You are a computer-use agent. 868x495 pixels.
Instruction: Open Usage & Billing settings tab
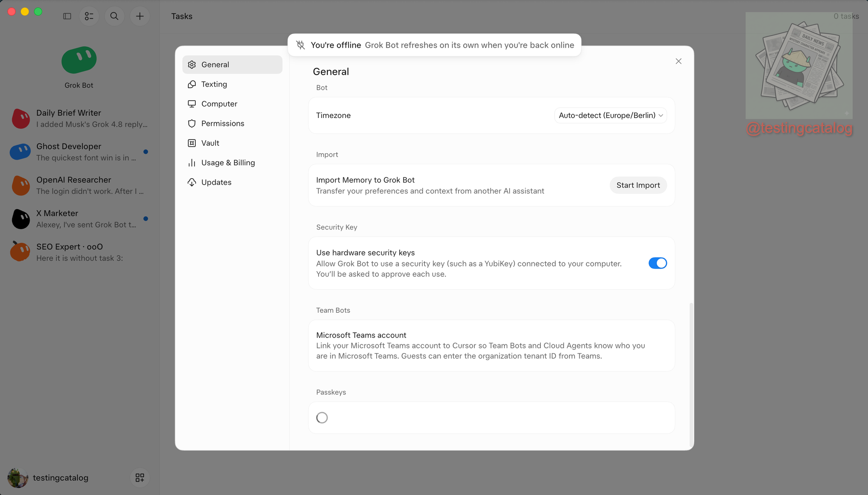[232, 163]
